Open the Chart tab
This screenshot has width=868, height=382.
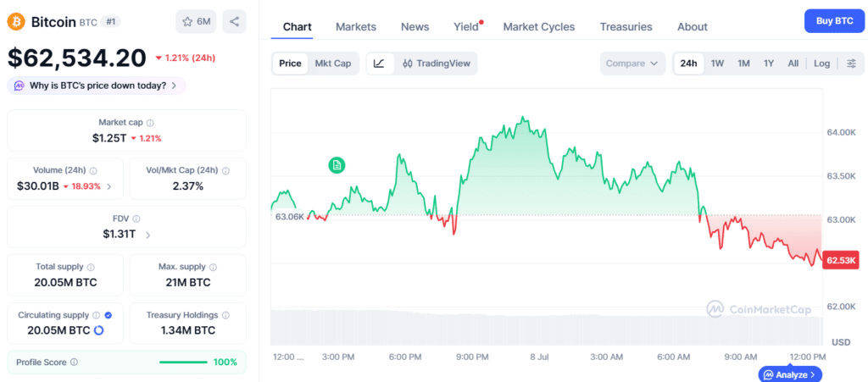tap(298, 26)
